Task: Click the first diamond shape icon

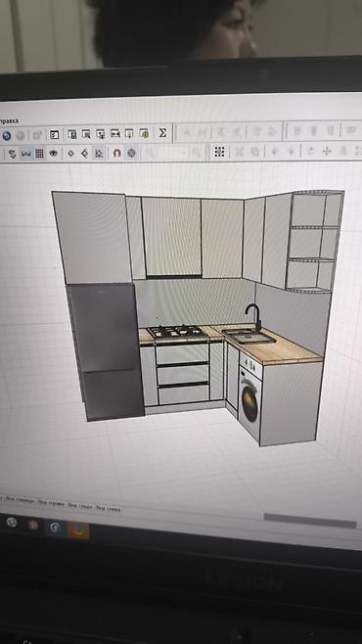Action: click(x=71, y=154)
